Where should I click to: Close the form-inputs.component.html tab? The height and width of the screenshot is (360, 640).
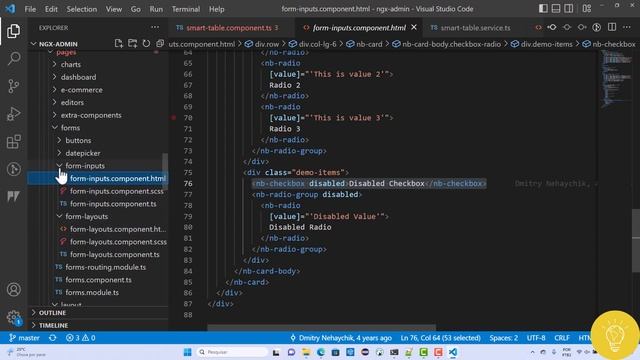tap(414, 27)
